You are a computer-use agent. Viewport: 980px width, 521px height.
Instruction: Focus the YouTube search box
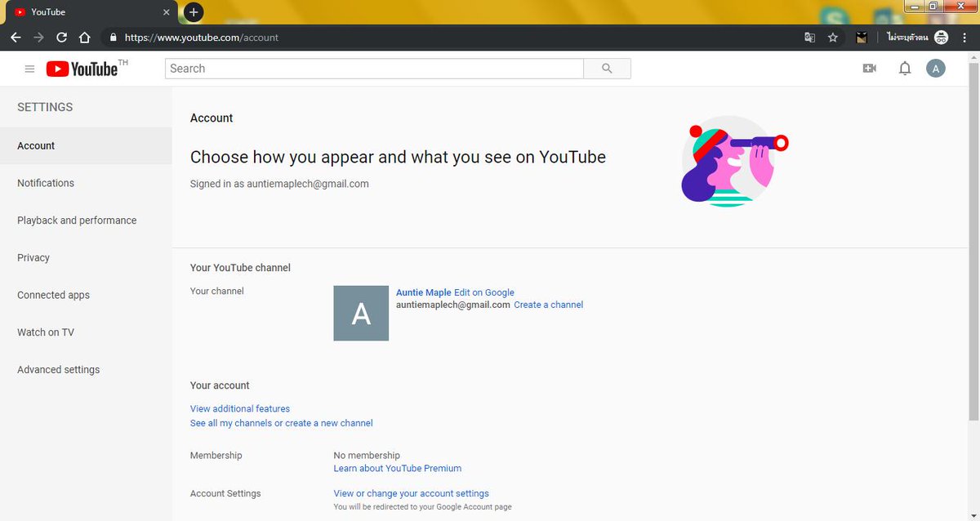(x=374, y=69)
